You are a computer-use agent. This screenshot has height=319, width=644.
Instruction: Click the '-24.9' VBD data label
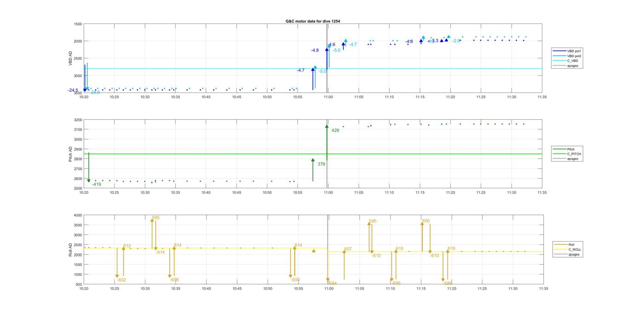coord(95,93)
